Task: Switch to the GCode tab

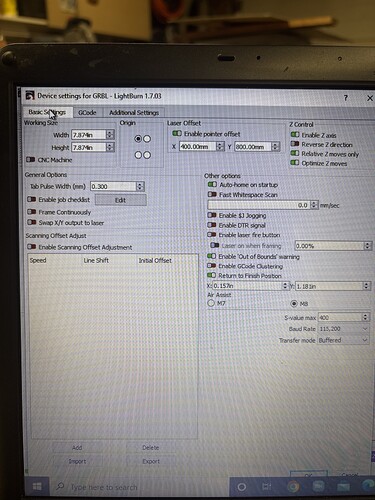Action: [87, 113]
